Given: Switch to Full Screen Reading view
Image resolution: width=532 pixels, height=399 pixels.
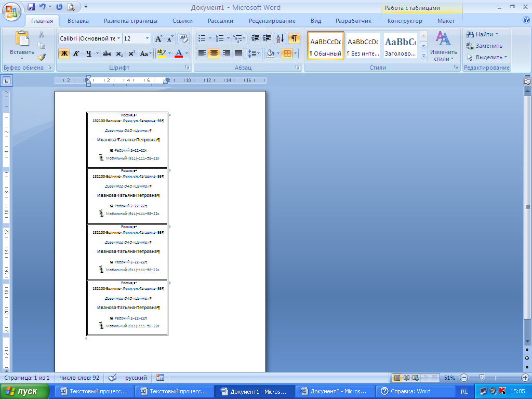Looking at the screenshot, I should pos(406,378).
